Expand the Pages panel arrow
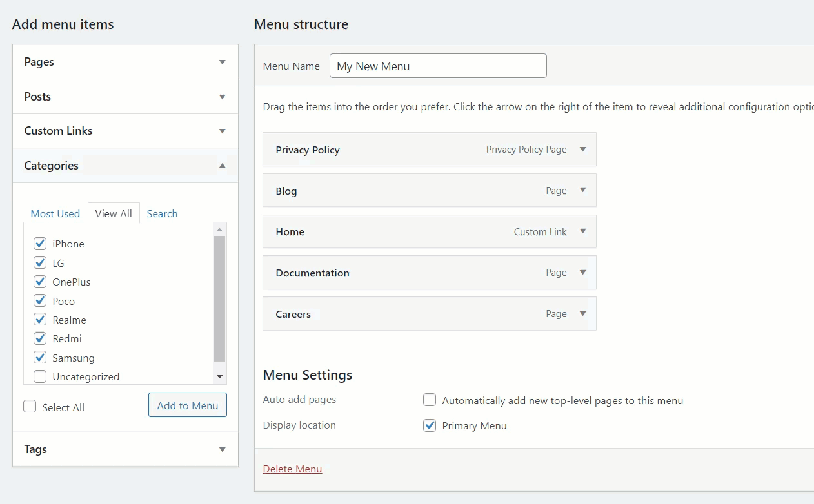This screenshot has height=504, width=814. (x=223, y=63)
